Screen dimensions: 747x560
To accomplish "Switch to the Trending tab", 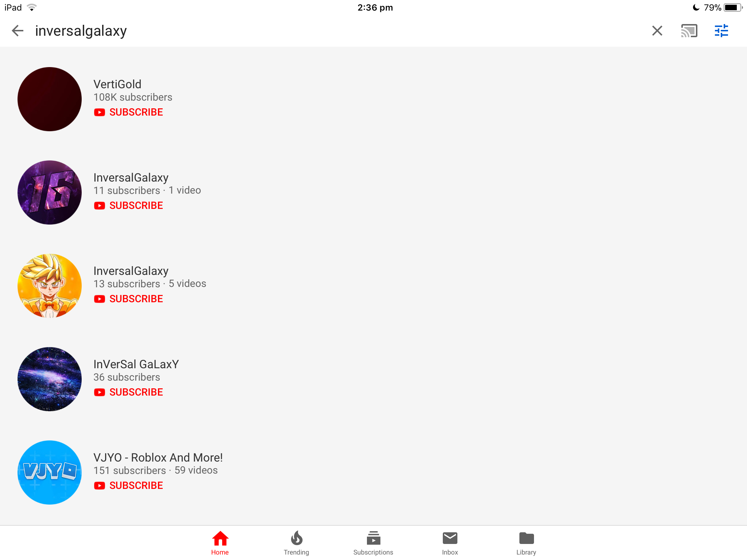I will point(297,543).
